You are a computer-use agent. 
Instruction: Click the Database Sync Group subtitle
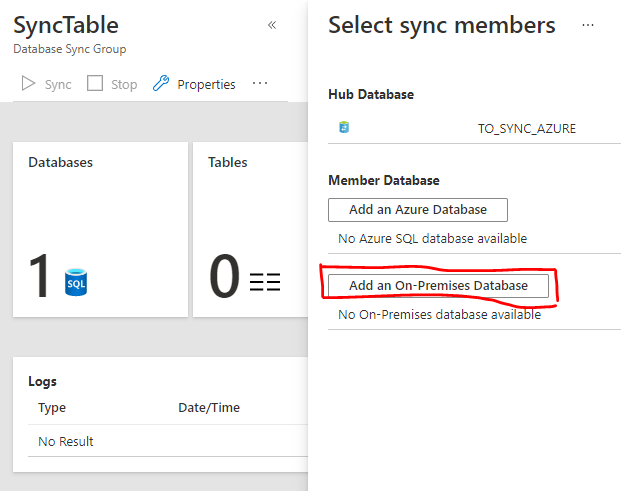tap(70, 49)
